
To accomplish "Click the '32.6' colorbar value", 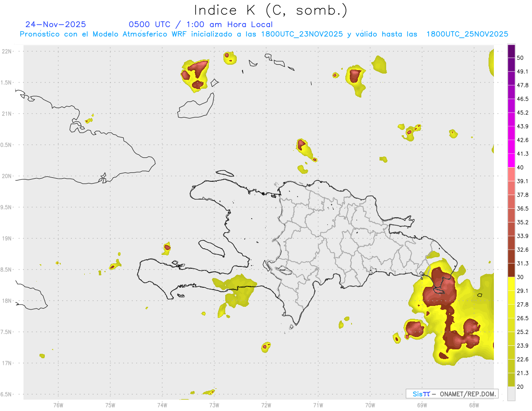I will tap(523, 250).
